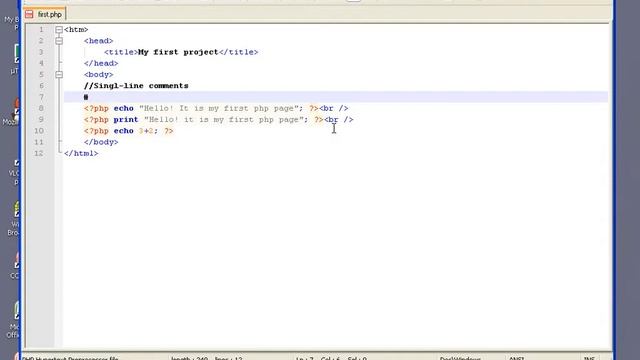Screen dimensions: 640x360
Task: Click the <?php tag on line 8
Action: click(x=96, y=108)
